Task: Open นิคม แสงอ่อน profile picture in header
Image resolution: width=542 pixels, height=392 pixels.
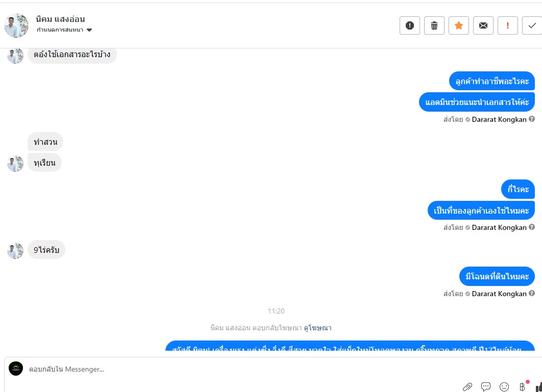Action: pyautogui.click(x=16, y=25)
